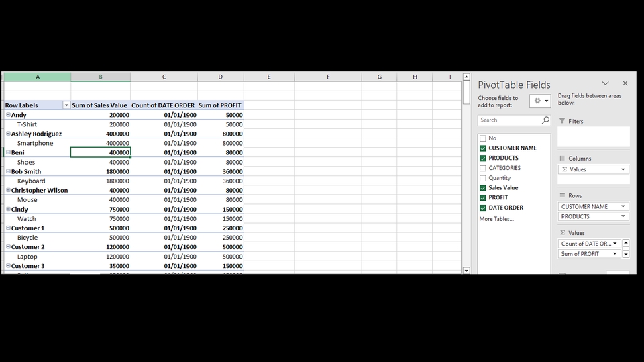Collapse the Customer 3 row group
This screenshot has width=644, height=362.
[x=8, y=266]
